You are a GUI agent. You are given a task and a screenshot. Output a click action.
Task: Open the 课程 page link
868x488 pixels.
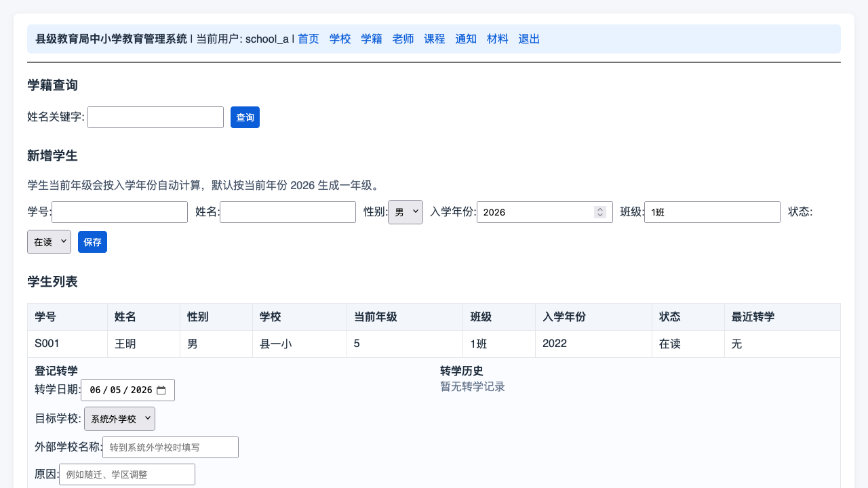pos(435,39)
